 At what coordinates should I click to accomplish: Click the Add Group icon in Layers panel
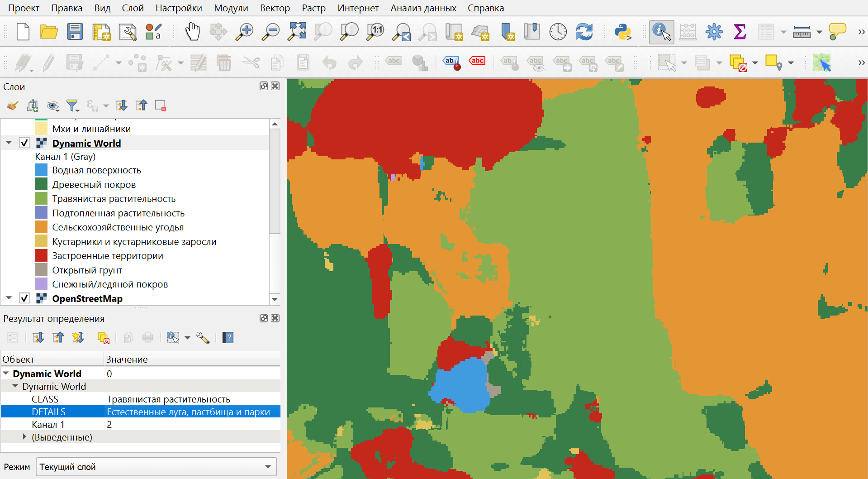33,106
